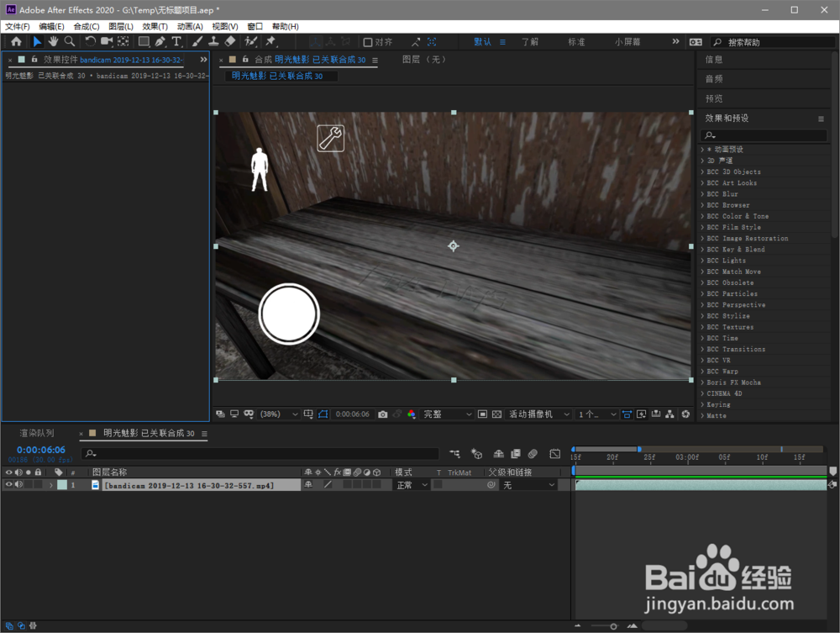Image resolution: width=840 pixels, height=633 pixels.
Task: Select the Pen tool
Action: [160, 41]
